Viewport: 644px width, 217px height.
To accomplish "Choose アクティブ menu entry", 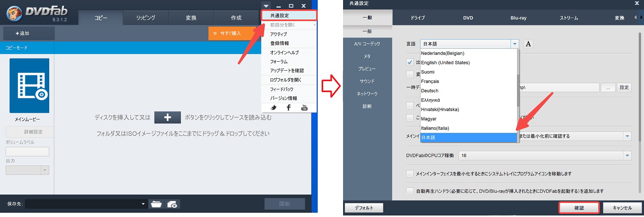I will click(289, 34).
